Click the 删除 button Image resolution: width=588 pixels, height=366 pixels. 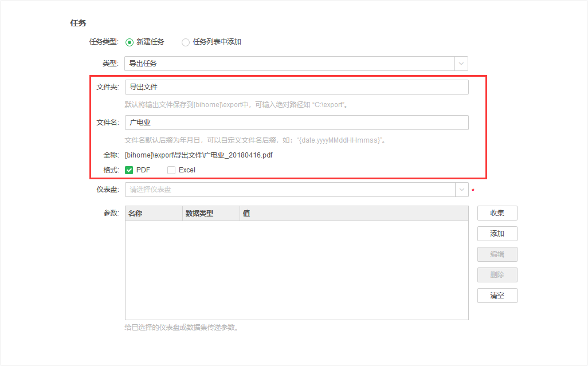[497, 275]
